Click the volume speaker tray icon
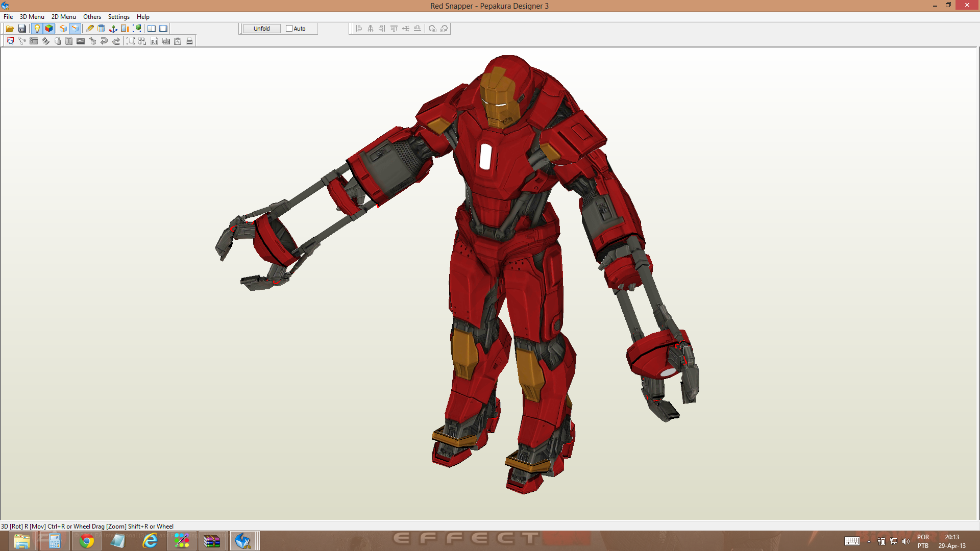The width and height of the screenshot is (980, 551). tap(906, 541)
